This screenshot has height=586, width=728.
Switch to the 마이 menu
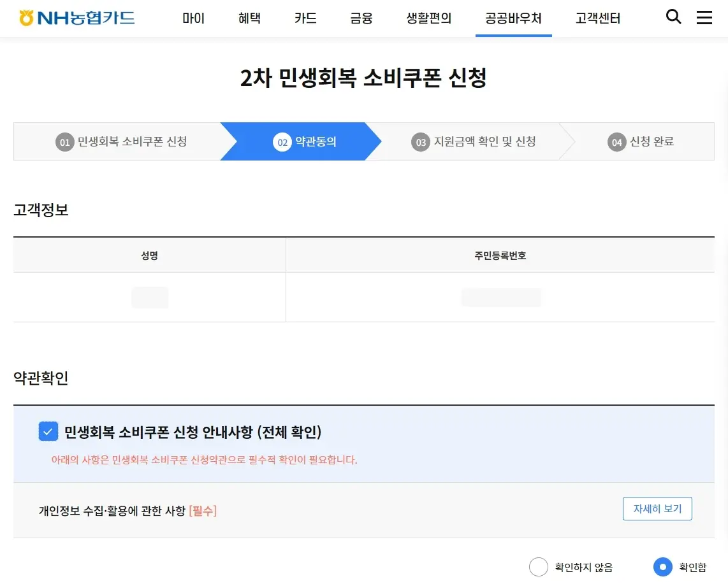point(193,18)
